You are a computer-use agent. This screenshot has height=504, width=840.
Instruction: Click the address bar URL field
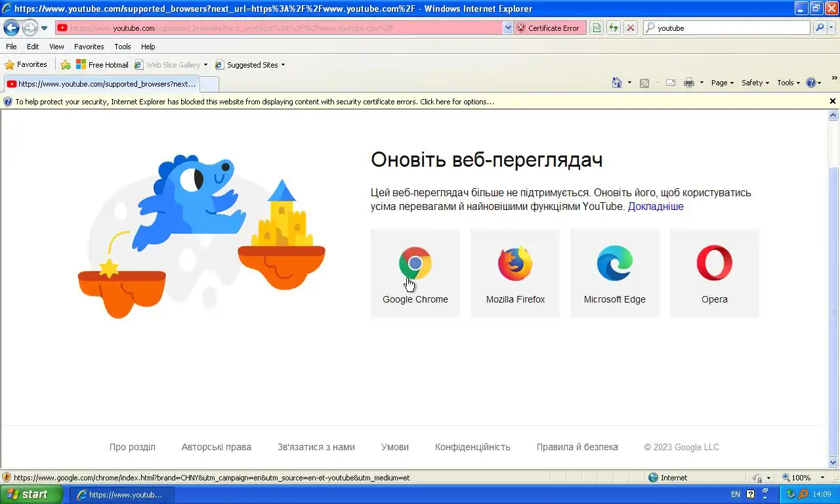[x=280, y=28]
